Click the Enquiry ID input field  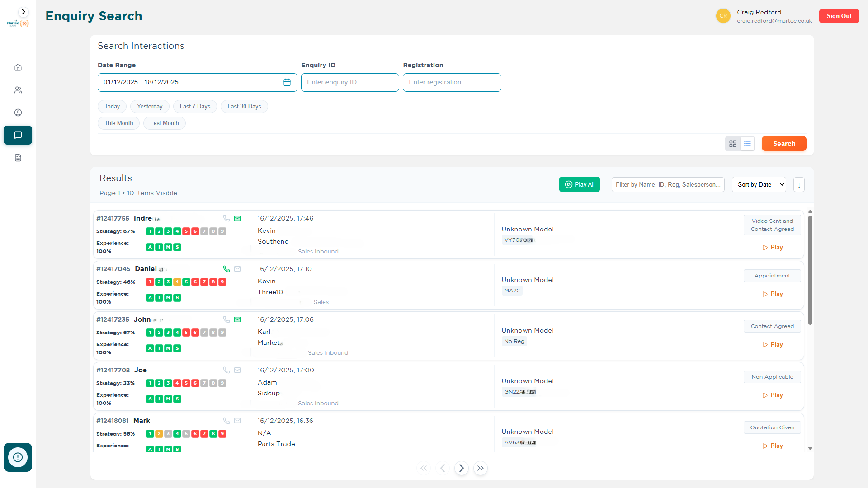pyautogui.click(x=350, y=82)
